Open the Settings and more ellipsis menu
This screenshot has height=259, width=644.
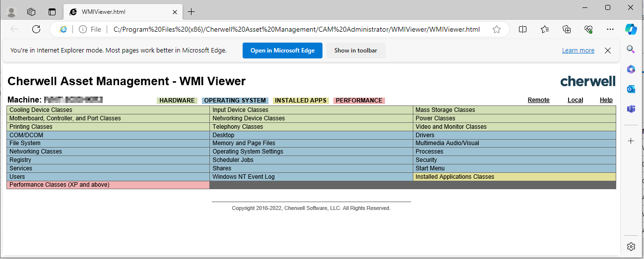(610, 29)
